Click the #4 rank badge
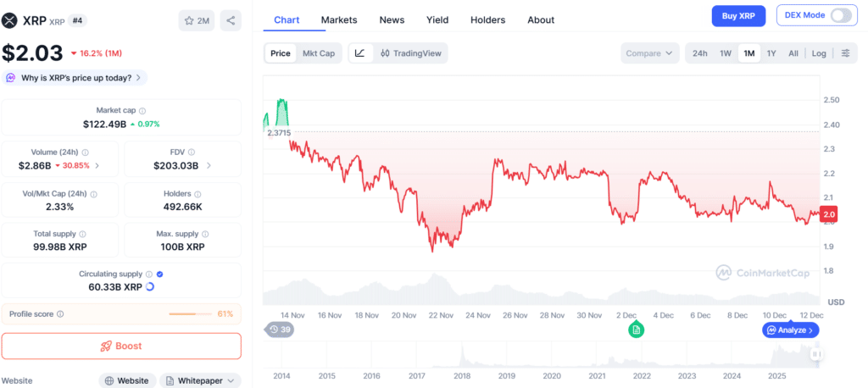Viewport: 868px width, 388px height. (77, 21)
